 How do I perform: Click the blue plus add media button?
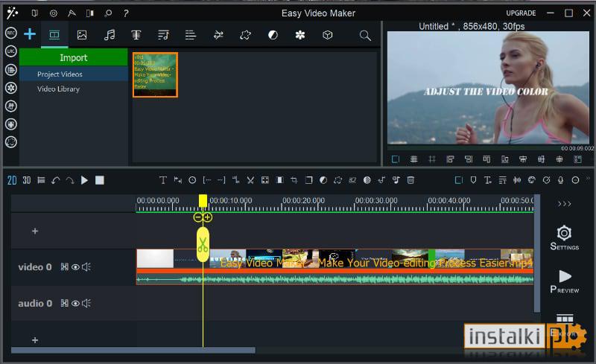30,34
